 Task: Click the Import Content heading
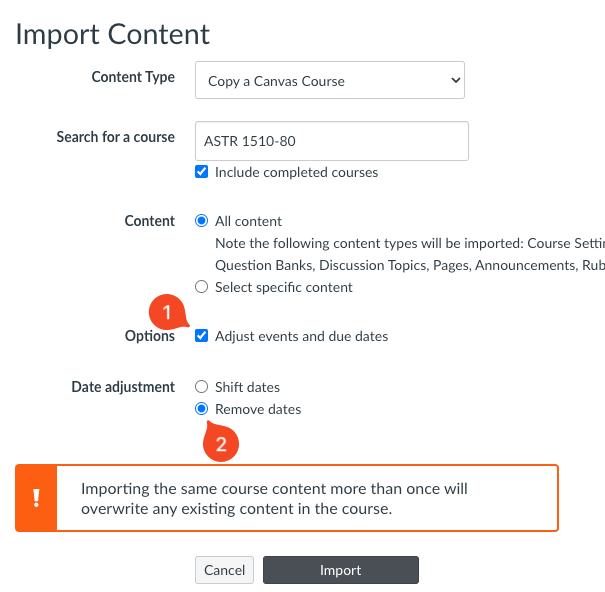pyautogui.click(x=113, y=34)
